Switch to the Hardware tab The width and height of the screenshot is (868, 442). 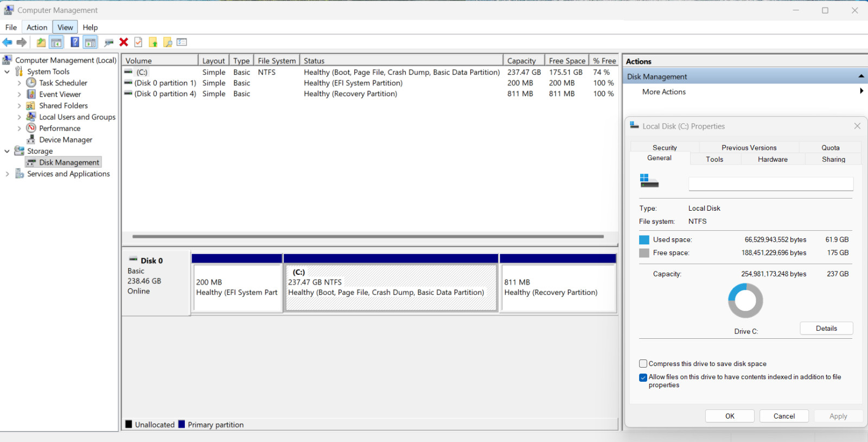coord(773,159)
